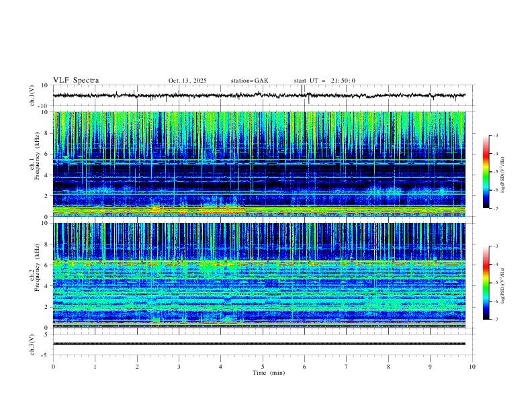Click the ch.2 spectrogram plot
Screen dimensions: 532x411
(259, 275)
